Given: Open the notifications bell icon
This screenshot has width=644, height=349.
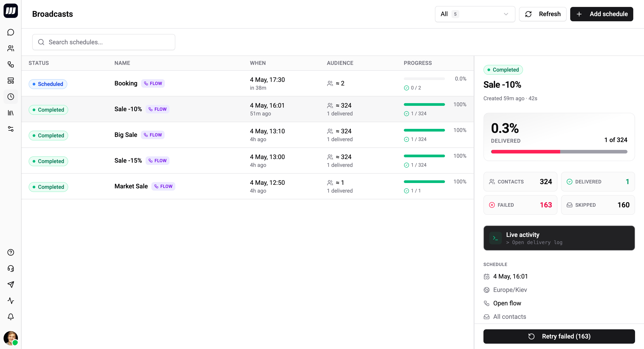Looking at the screenshot, I should (x=11, y=317).
